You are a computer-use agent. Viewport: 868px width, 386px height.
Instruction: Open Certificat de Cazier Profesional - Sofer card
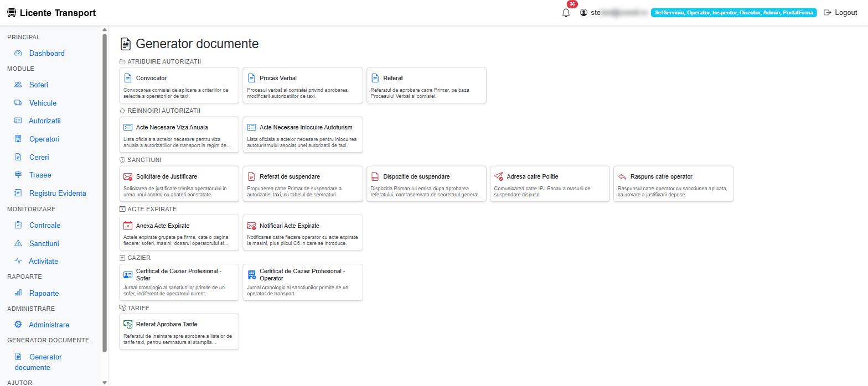pos(179,282)
